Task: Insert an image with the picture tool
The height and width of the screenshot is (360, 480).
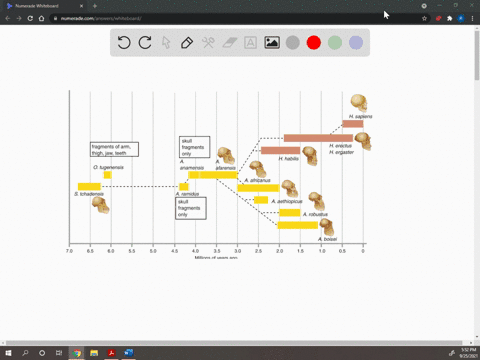Action: click(272, 43)
